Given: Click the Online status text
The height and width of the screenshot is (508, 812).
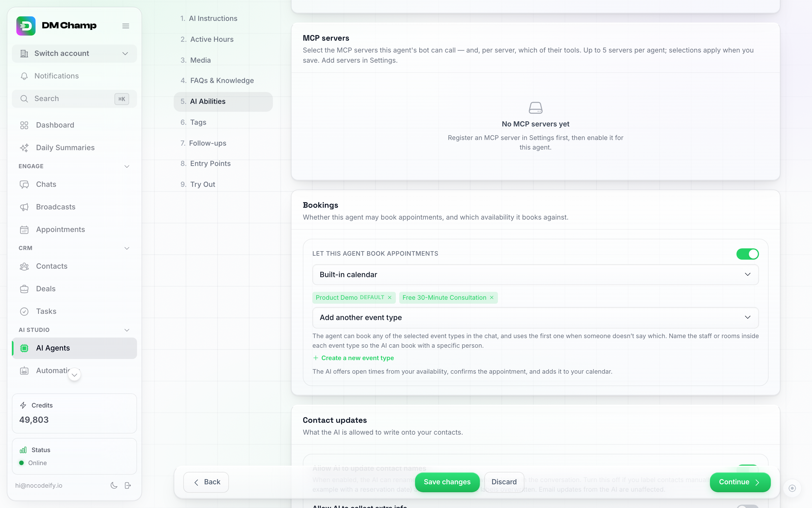Looking at the screenshot, I should point(37,463).
